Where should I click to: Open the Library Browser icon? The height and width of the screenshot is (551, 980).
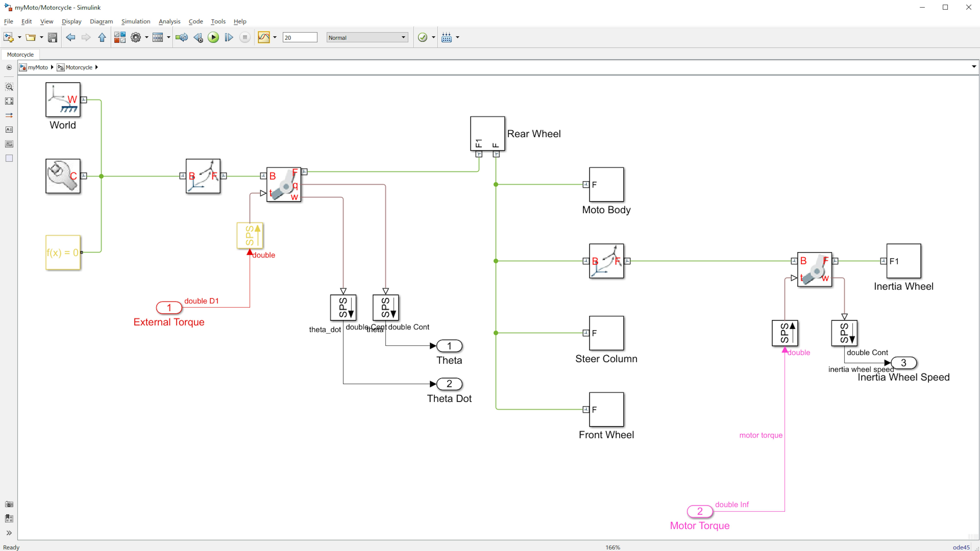pyautogui.click(x=120, y=37)
